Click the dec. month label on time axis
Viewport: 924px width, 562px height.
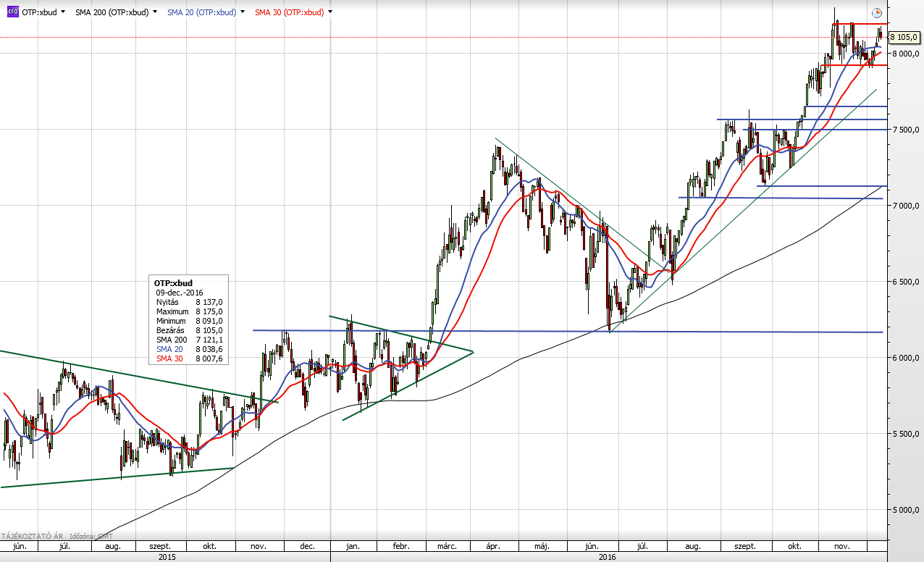[x=307, y=546]
